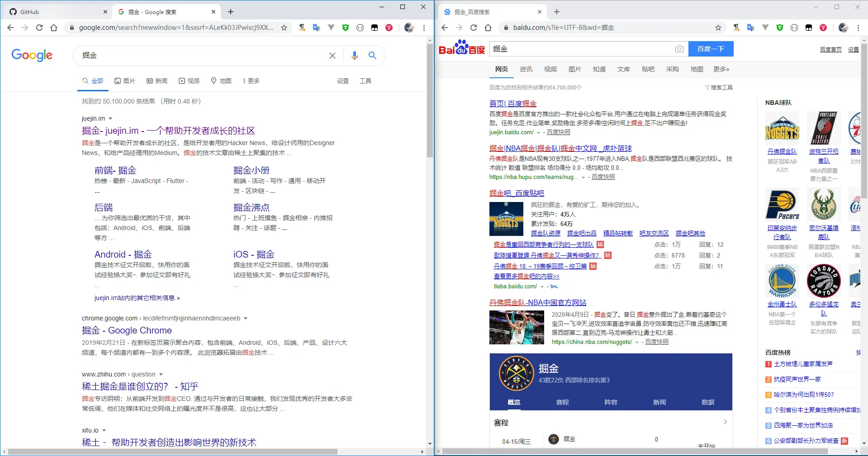Go back in the Google window
868x456 pixels.
click(x=10, y=28)
